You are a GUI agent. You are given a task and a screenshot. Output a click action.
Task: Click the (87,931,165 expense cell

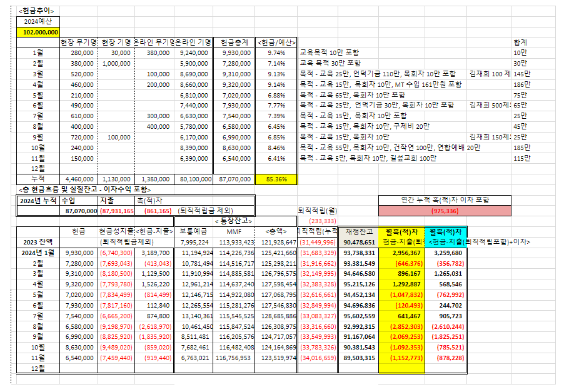[x=116, y=211]
